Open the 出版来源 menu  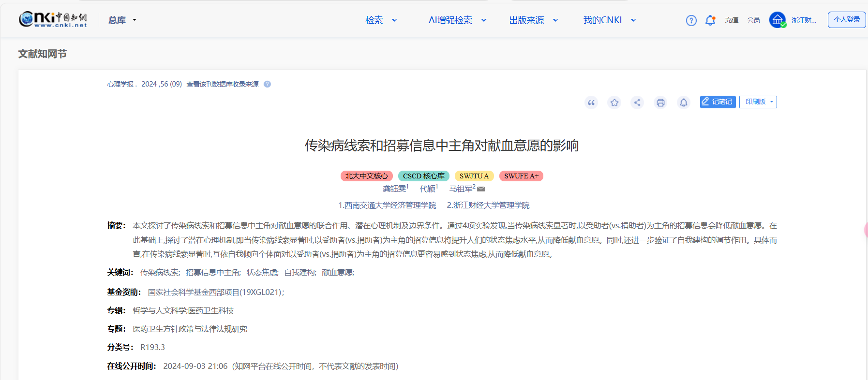coord(533,20)
